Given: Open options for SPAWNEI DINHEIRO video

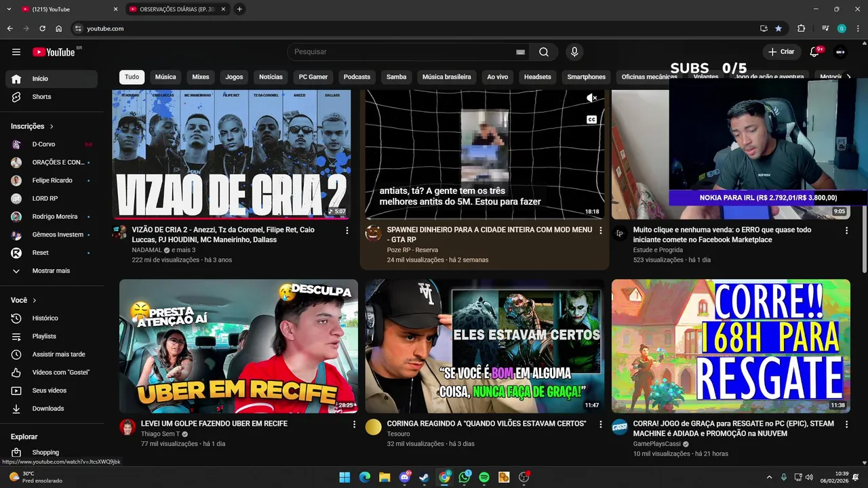Looking at the screenshot, I should [600, 230].
